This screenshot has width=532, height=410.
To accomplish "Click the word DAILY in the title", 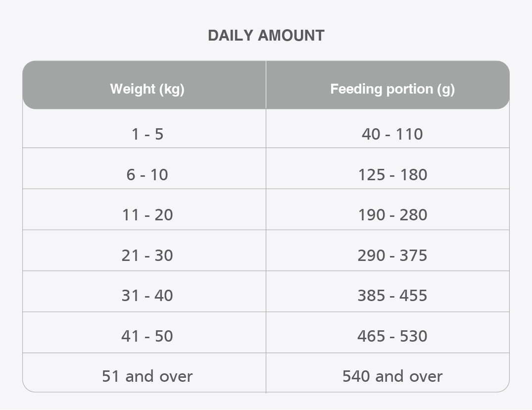I will click(231, 36).
